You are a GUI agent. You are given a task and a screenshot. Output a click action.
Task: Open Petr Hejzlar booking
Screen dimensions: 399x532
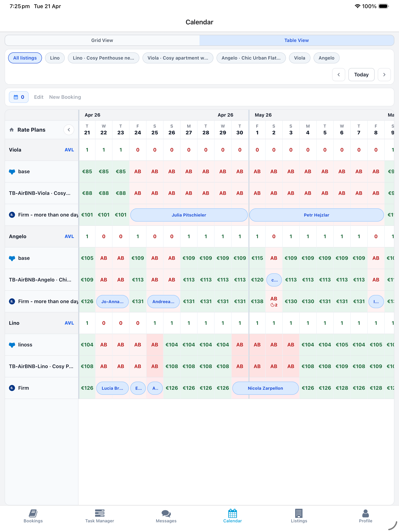pyautogui.click(x=316, y=215)
